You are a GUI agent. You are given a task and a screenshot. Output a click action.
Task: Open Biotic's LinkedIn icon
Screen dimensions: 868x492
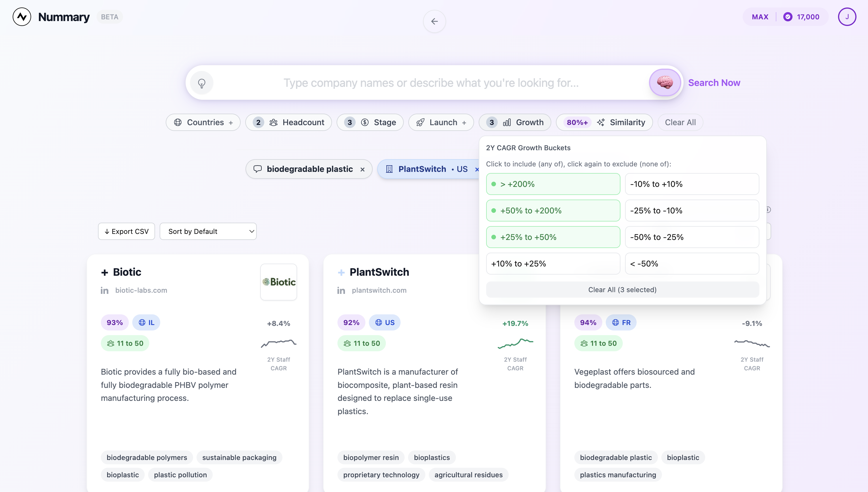[x=105, y=290]
